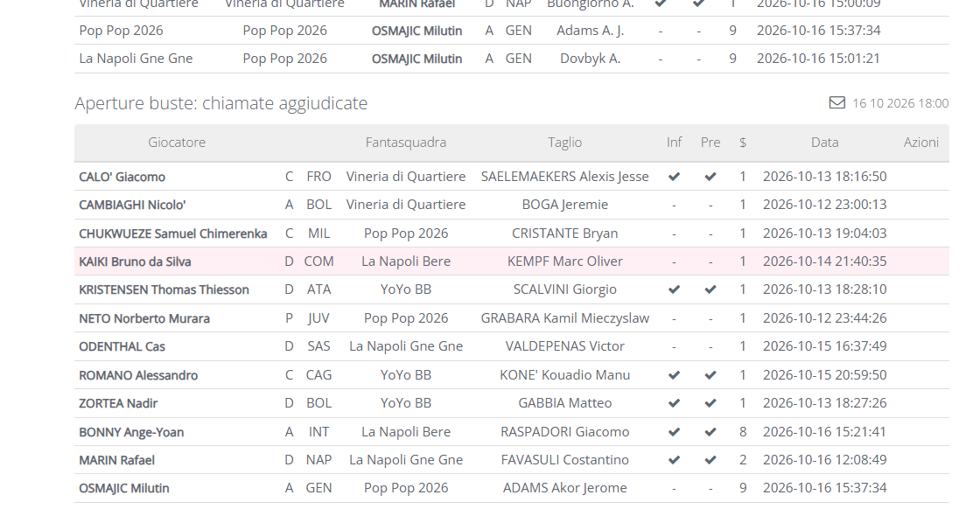This screenshot has height=523, width=980.
Task: Click on ADAMS Akor Jerome
Action: pos(565,488)
